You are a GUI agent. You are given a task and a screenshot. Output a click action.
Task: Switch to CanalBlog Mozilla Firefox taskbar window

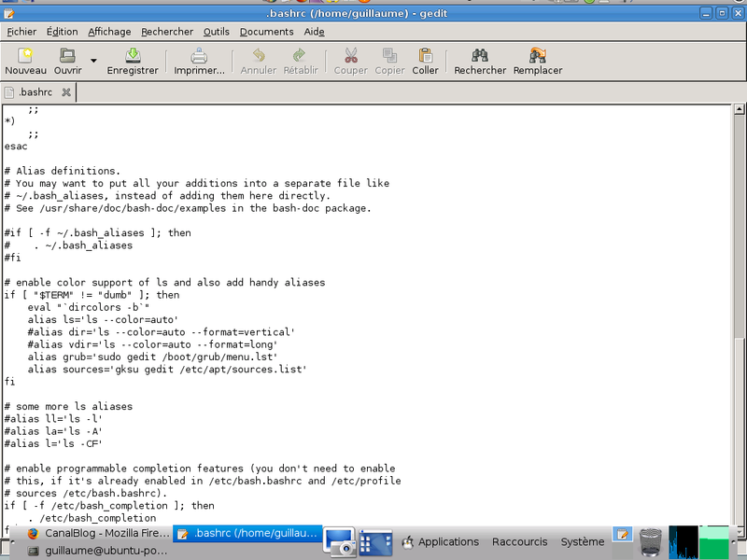pos(99,533)
